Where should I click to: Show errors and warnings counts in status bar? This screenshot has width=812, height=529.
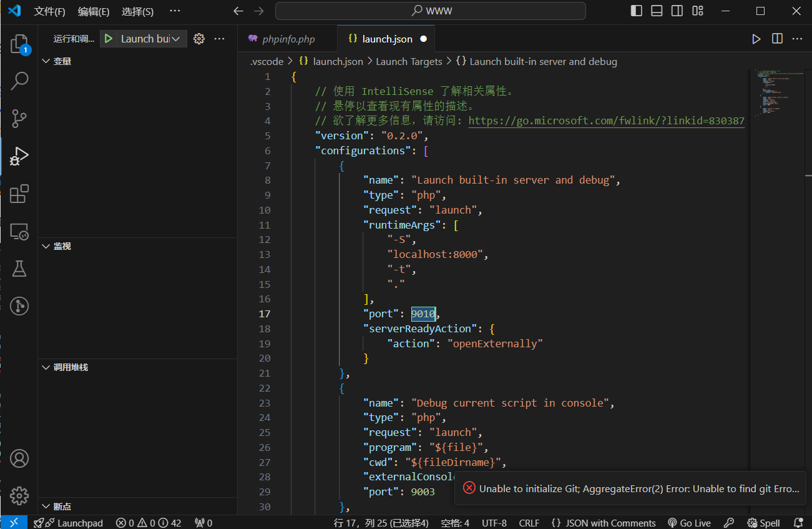pyautogui.click(x=149, y=523)
